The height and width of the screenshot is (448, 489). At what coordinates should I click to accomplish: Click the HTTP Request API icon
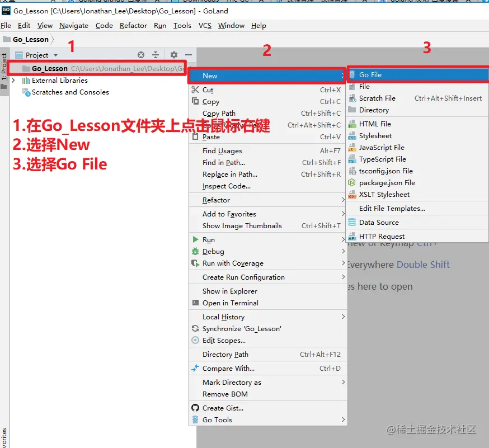coord(352,237)
